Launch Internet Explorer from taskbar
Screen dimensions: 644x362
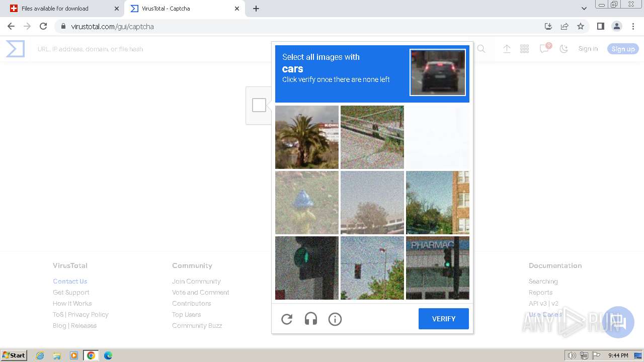[40, 355]
